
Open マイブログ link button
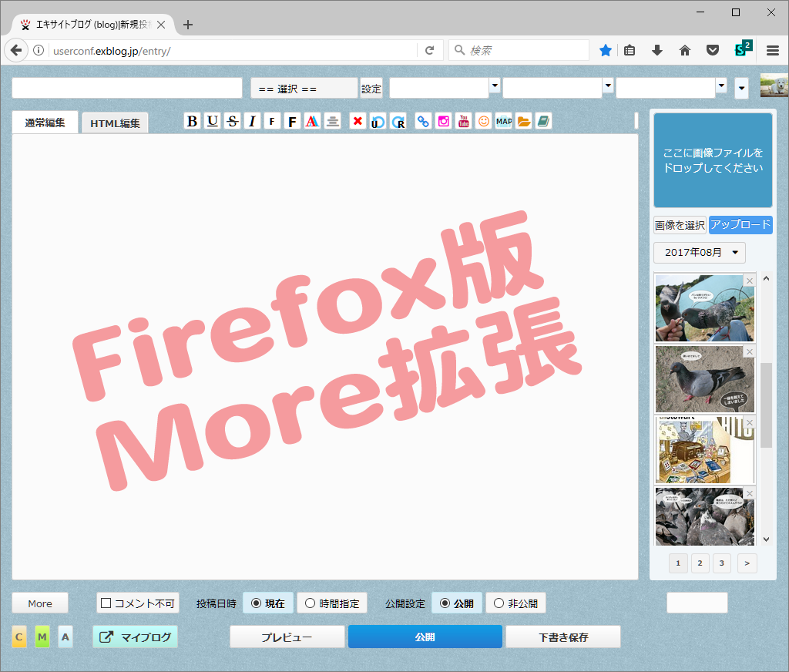[x=136, y=637]
